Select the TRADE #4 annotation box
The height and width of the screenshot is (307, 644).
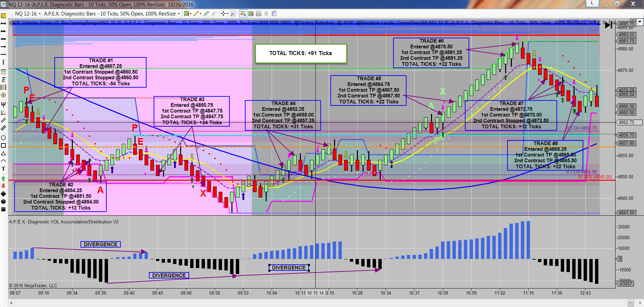tap(283, 115)
